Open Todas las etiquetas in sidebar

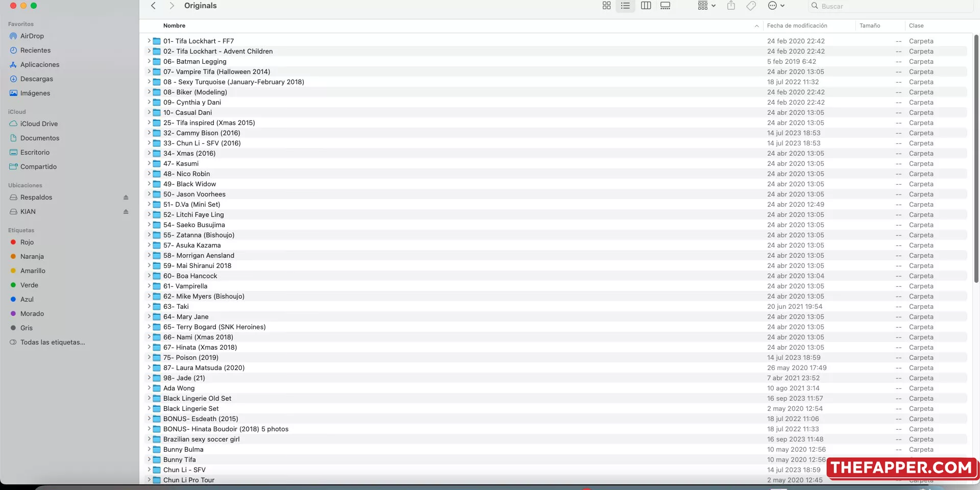pyautogui.click(x=53, y=342)
